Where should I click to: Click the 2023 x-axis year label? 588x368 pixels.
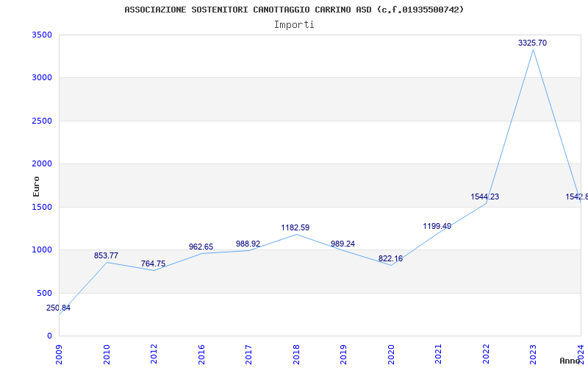click(x=534, y=355)
